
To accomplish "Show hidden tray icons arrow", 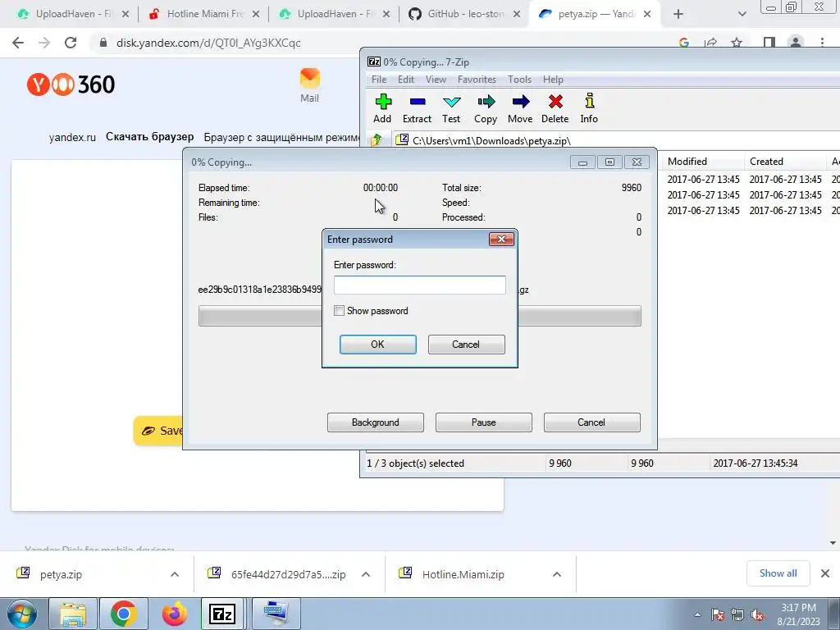I will point(697,615).
